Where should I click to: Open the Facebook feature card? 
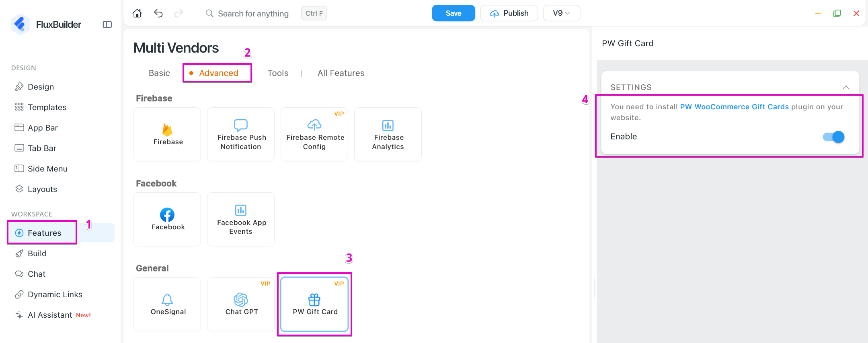167,219
